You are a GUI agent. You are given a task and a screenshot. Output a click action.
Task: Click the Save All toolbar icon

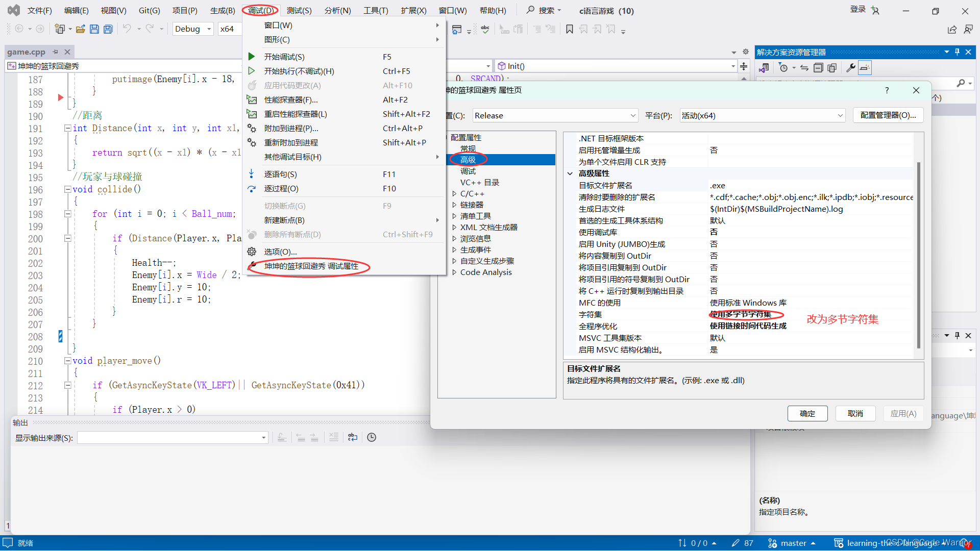pyautogui.click(x=108, y=29)
